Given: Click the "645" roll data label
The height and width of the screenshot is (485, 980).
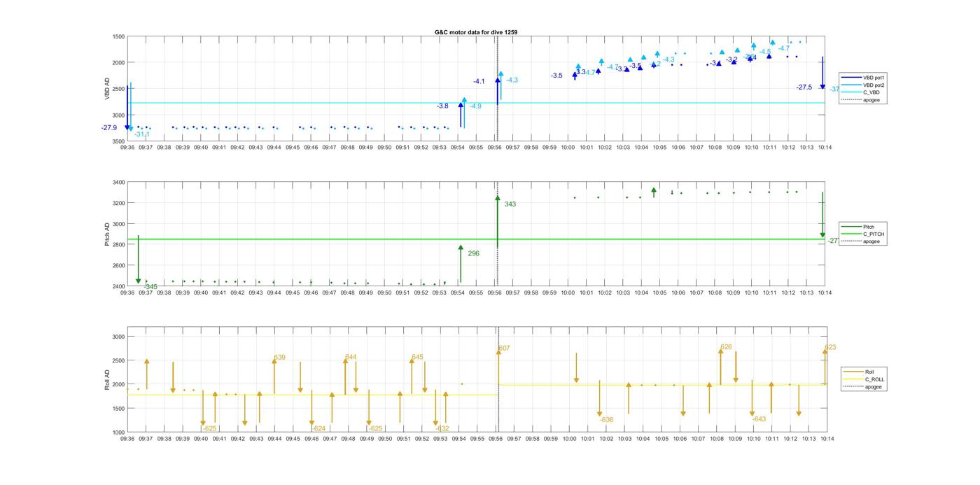Looking at the screenshot, I should pyautogui.click(x=417, y=358).
